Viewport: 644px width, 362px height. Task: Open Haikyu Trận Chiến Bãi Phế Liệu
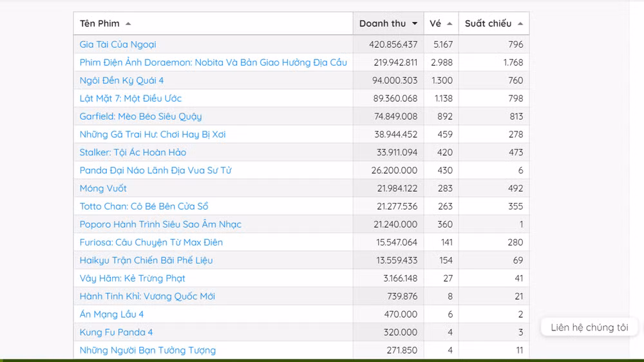click(x=146, y=261)
